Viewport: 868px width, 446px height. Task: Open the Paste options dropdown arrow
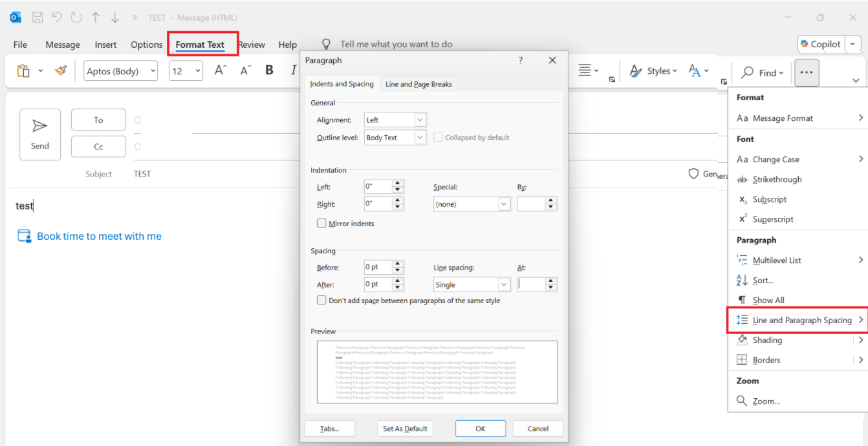[40, 71]
